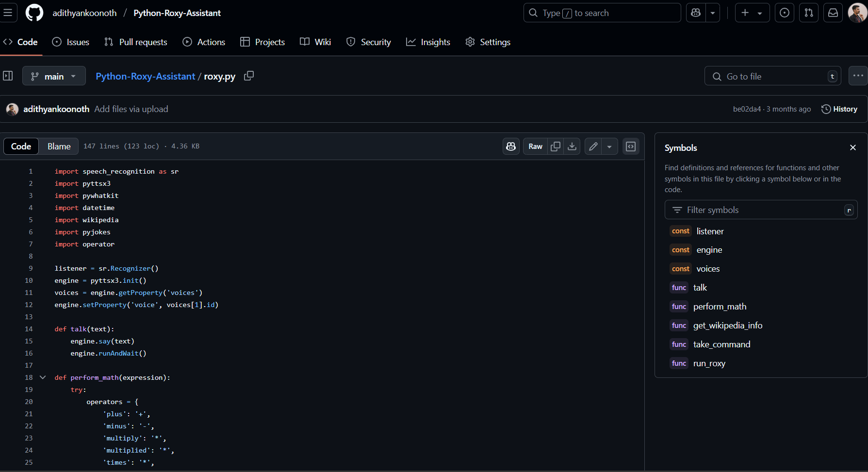Click the pencil edit file icon
This screenshot has width=868, height=472.
(593, 146)
